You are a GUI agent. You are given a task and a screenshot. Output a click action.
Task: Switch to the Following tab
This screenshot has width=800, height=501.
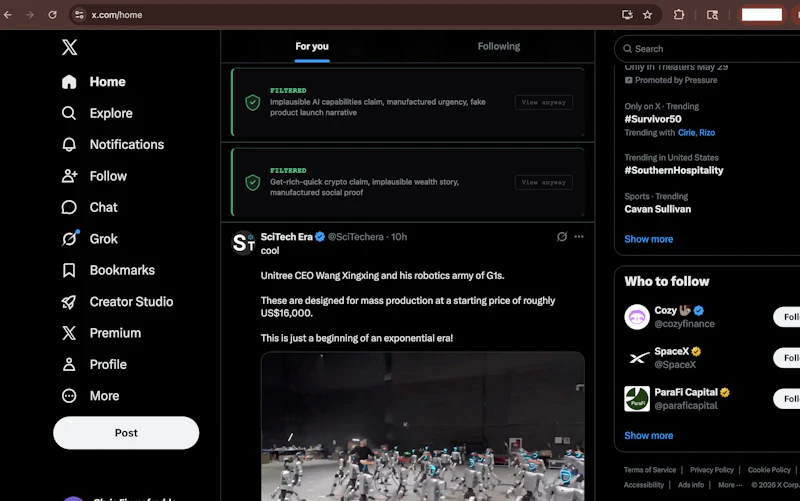[x=499, y=46]
